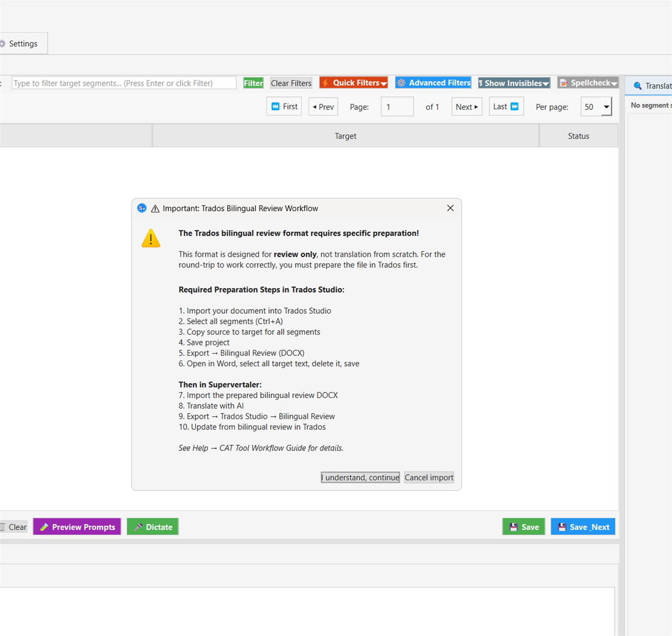Jump to first page via rewind icon
Screen dimensions: 672x636
pos(276,106)
